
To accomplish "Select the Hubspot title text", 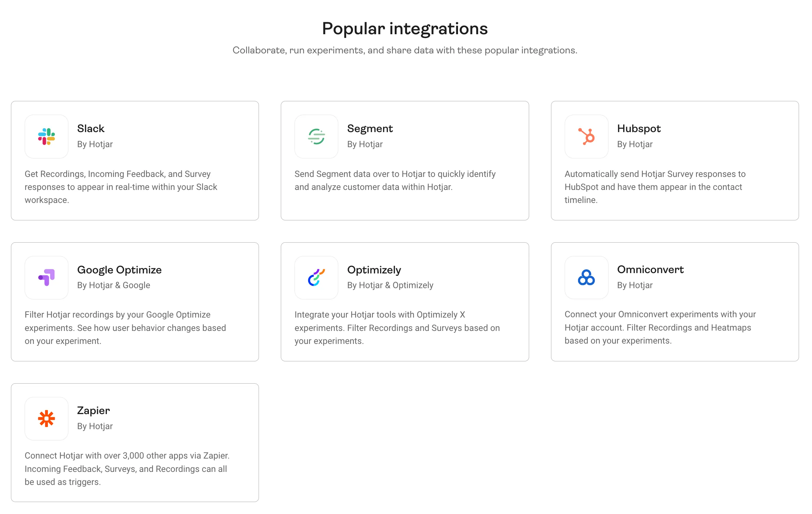I will tap(639, 128).
